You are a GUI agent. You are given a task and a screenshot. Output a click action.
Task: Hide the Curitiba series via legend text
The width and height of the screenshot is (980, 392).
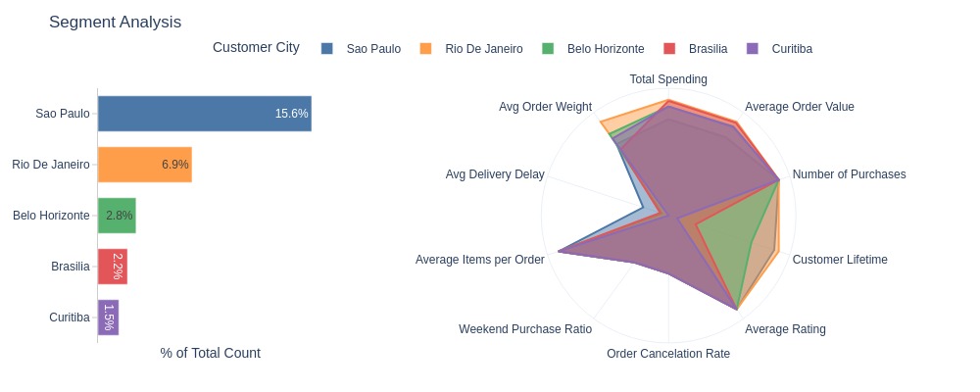coord(792,49)
